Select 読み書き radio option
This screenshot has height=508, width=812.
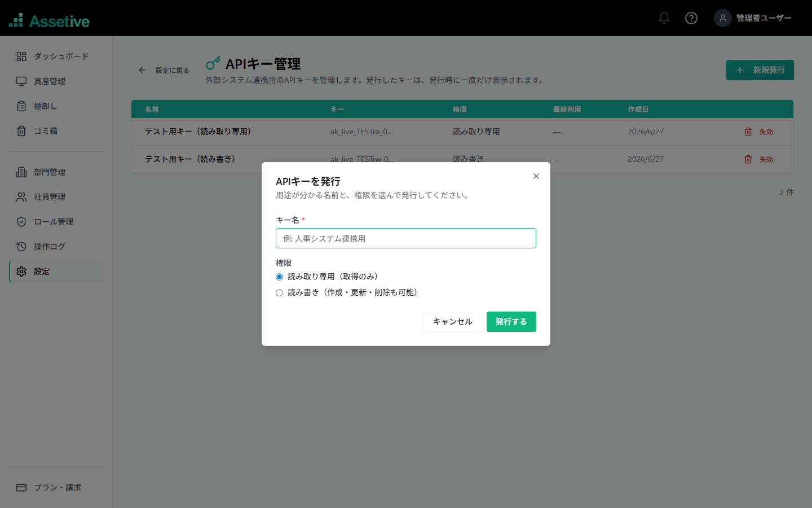pyautogui.click(x=279, y=292)
